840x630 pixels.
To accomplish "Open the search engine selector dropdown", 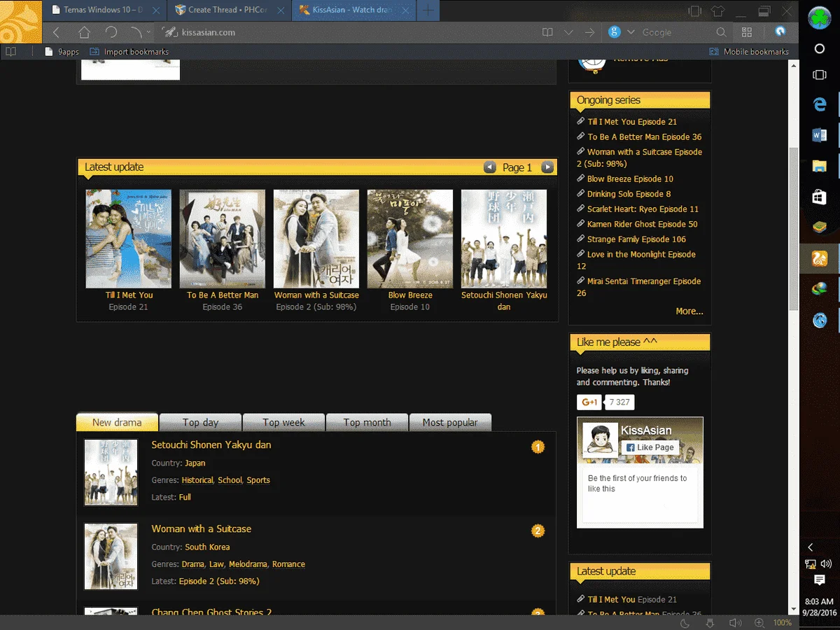I will tap(631, 32).
